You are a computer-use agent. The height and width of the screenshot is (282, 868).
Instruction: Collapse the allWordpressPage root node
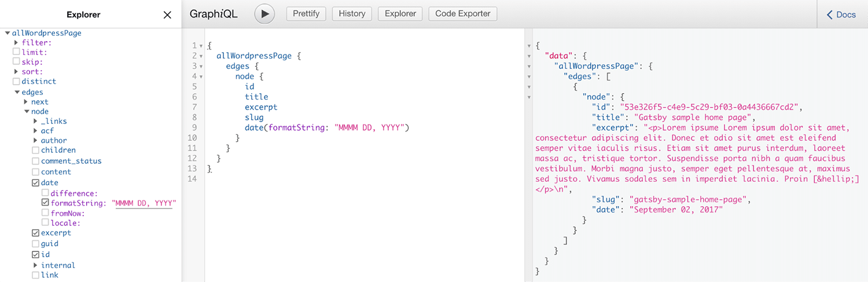point(7,33)
